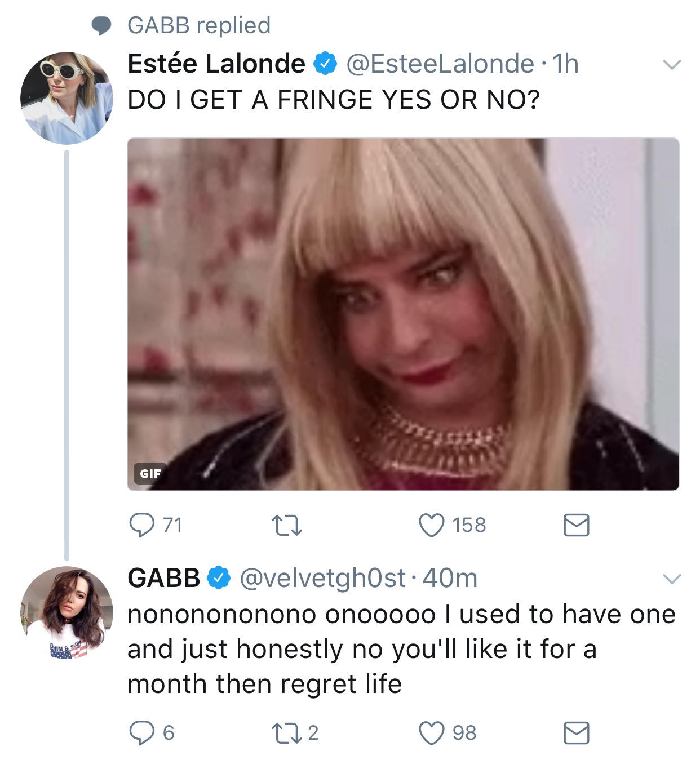Like Estée Lalonde's tweet with 158 likes
Viewport: 700px width, 760px height.
tap(432, 525)
